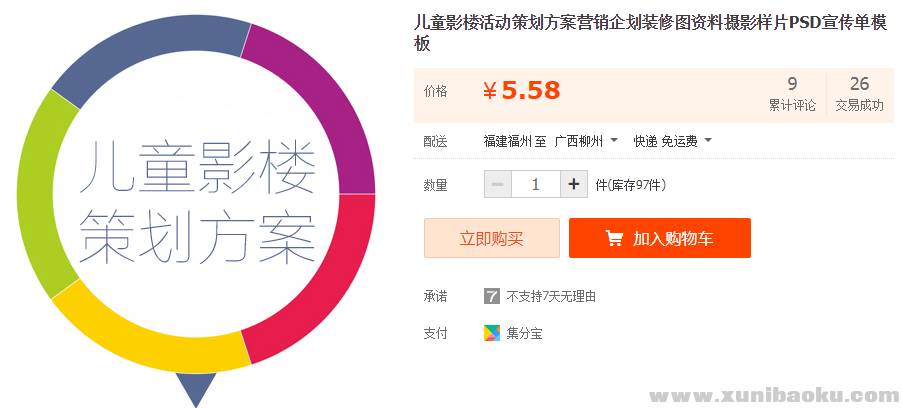Open the 累计评论 reviews count
Screen dimensions: 902x408
792,94
